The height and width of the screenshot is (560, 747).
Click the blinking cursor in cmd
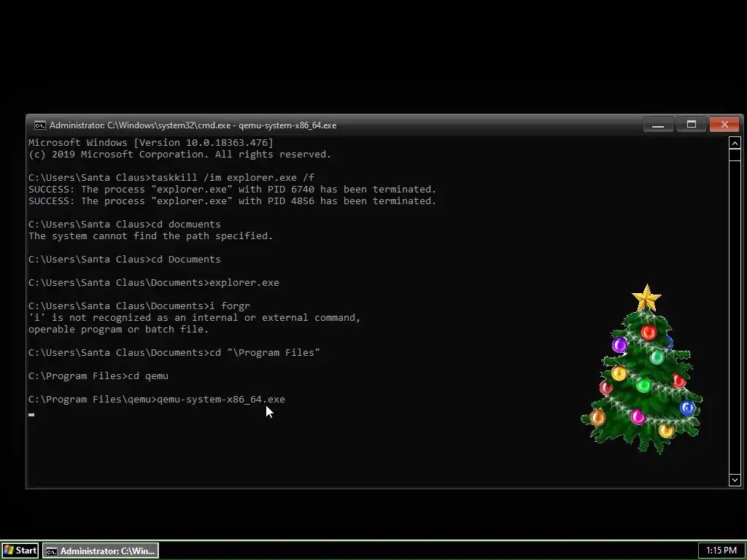click(x=31, y=415)
